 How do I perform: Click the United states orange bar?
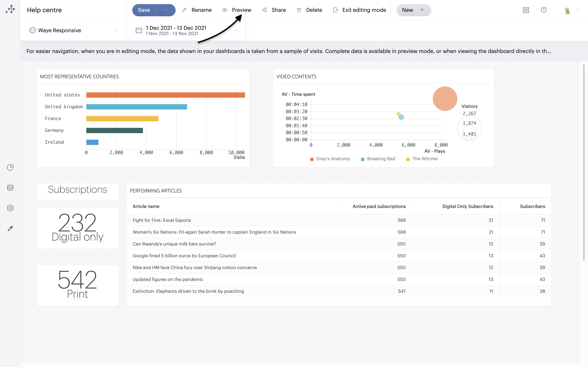point(165,95)
